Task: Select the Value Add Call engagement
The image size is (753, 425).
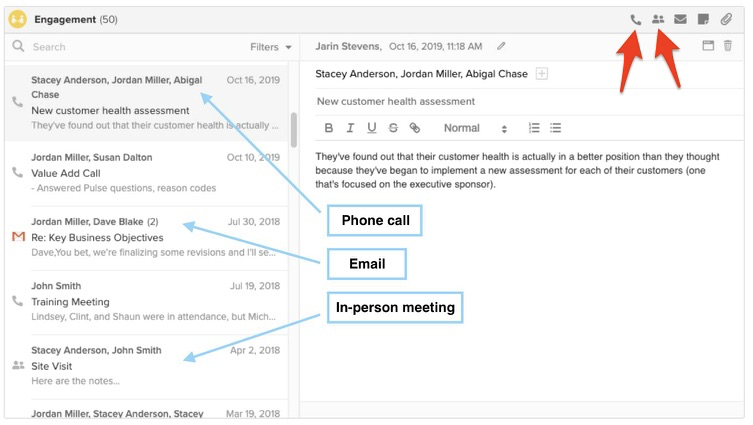Action: (x=146, y=173)
